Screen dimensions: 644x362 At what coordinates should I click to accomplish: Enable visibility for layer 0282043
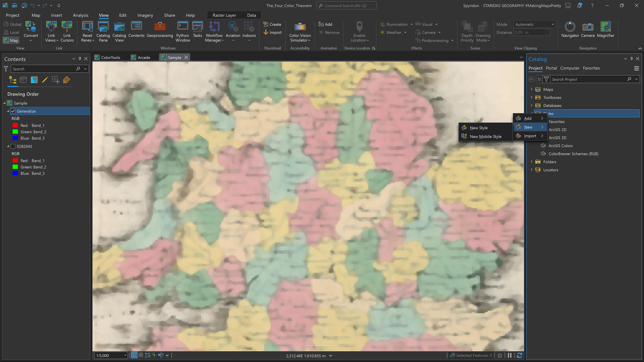13,146
